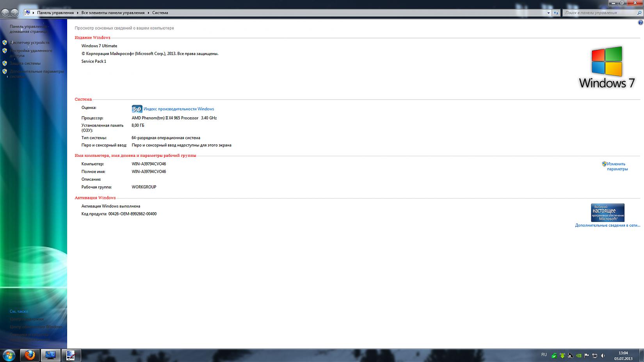Click the shield icon beside 'Дополнительные параметры системы'
The height and width of the screenshot is (362, 644).
click(5, 71)
